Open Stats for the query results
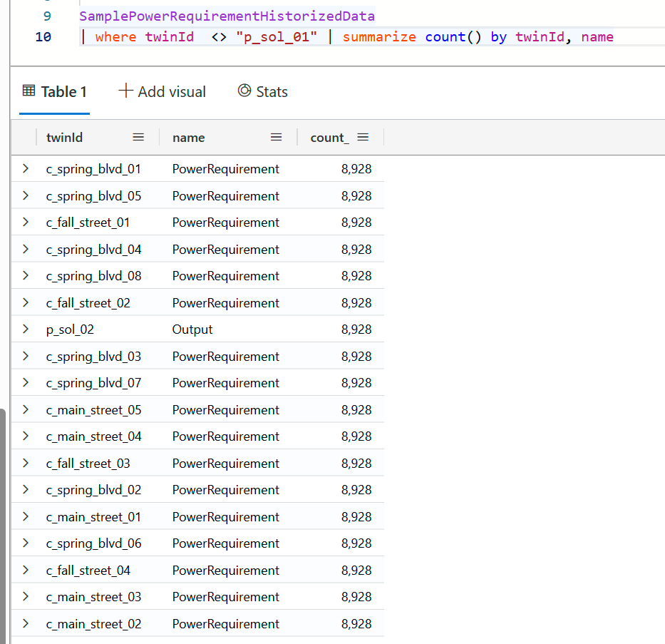Screen dimensions: 665x644 pos(272,91)
